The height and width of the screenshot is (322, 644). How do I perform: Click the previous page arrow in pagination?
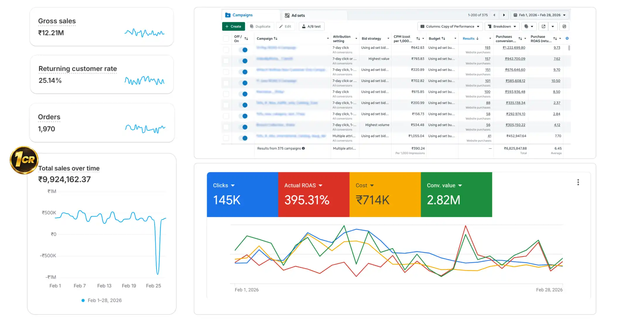click(494, 15)
